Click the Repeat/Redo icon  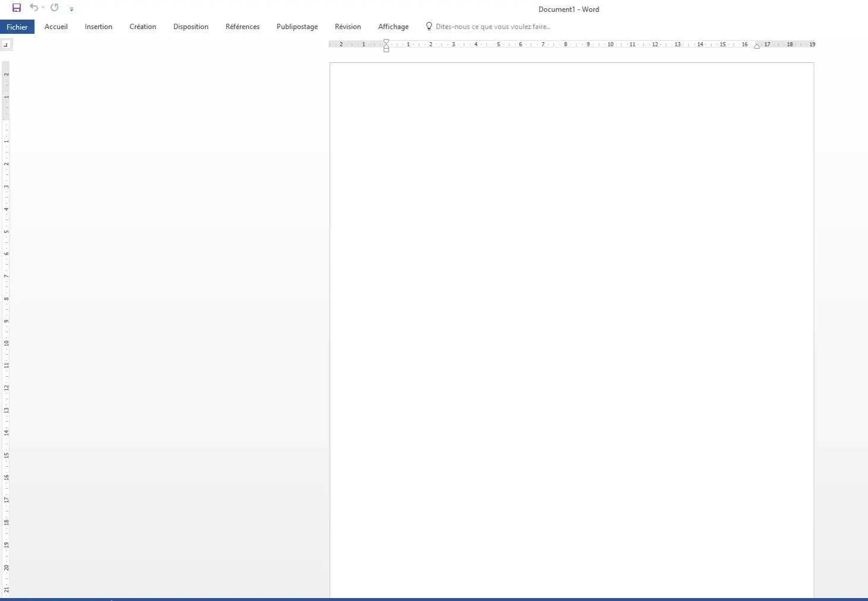(x=55, y=8)
